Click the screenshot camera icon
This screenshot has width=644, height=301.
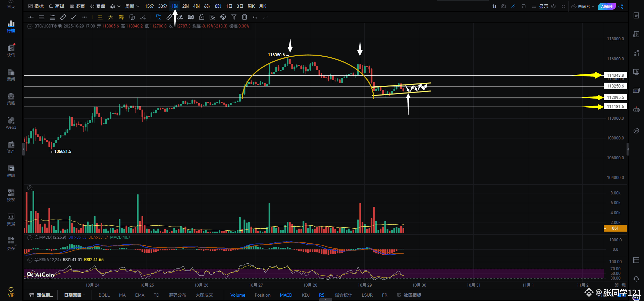pos(503,6)
